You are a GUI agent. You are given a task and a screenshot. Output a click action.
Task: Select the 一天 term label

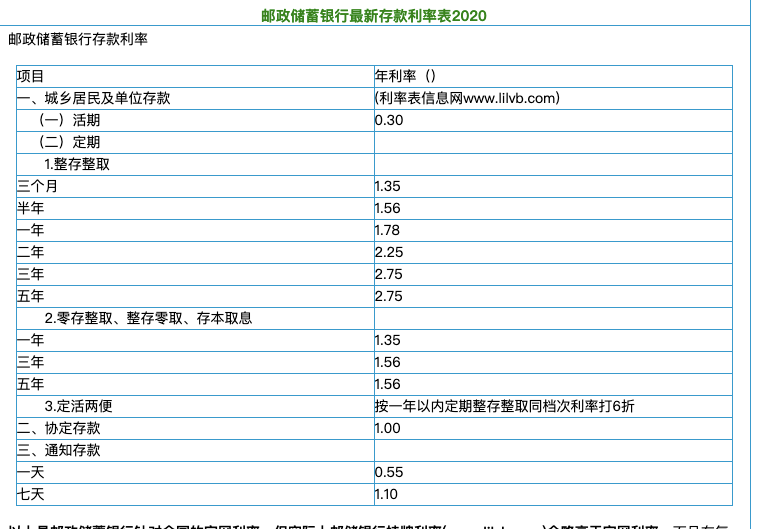click(30, 472)
